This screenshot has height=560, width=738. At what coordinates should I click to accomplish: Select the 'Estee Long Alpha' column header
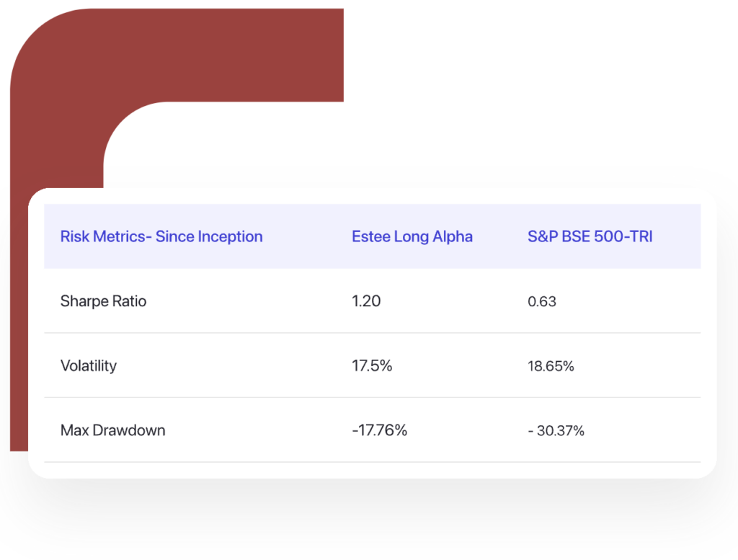[x=412, y=236]
